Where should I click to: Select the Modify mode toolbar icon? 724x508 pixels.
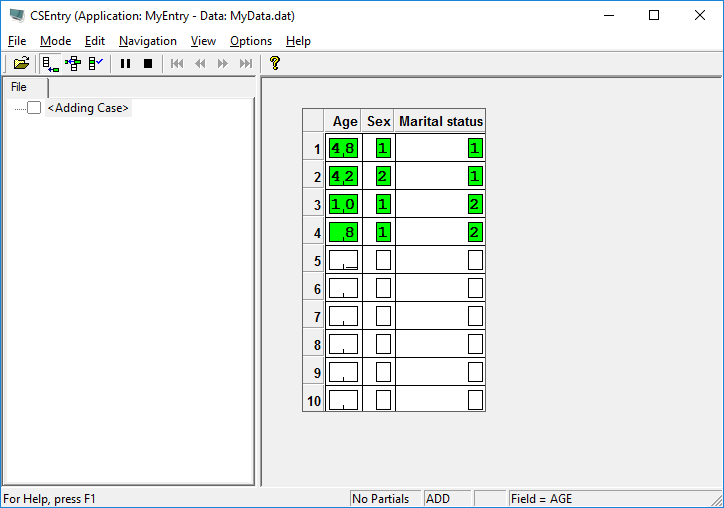click(x=73, y=63)
